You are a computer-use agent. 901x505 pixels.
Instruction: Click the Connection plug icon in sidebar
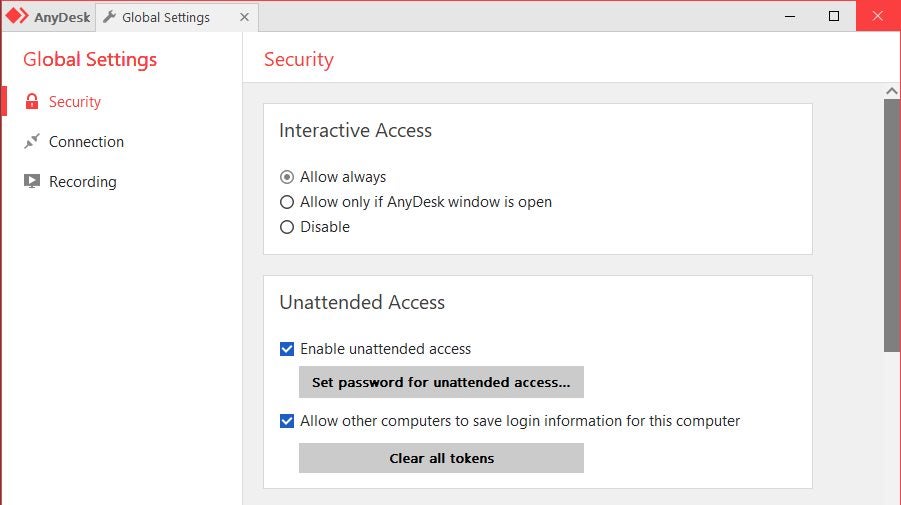(32, 142)
